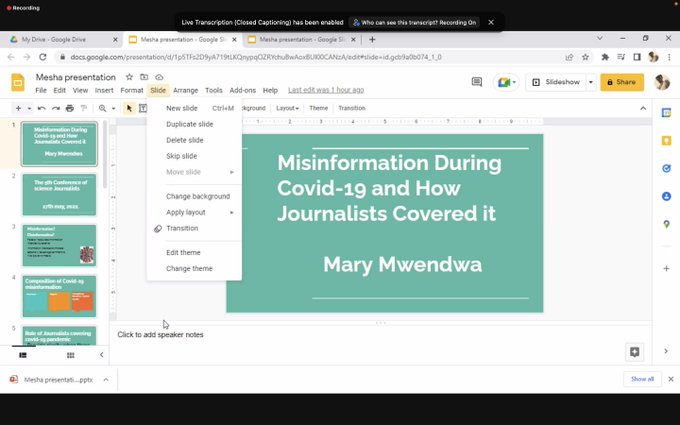Open 'Last edit was 1 hour ago' link
Image resolution: width=680 pixels, height=425 pixels.
(x=325, y=90)
